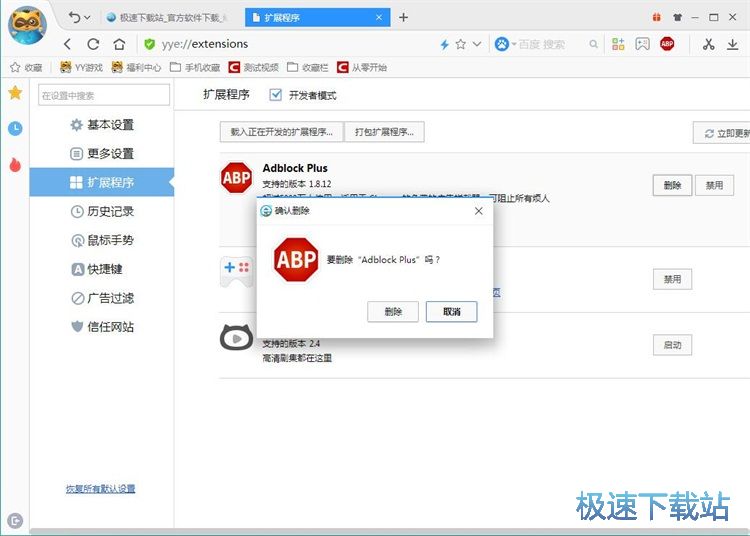
Task: Click 禁用 button for game controller extension
Action: [672, 279]
